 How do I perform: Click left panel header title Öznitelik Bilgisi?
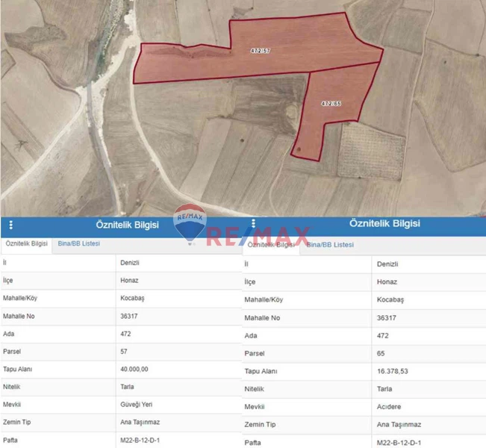click(x=127, y=225)
